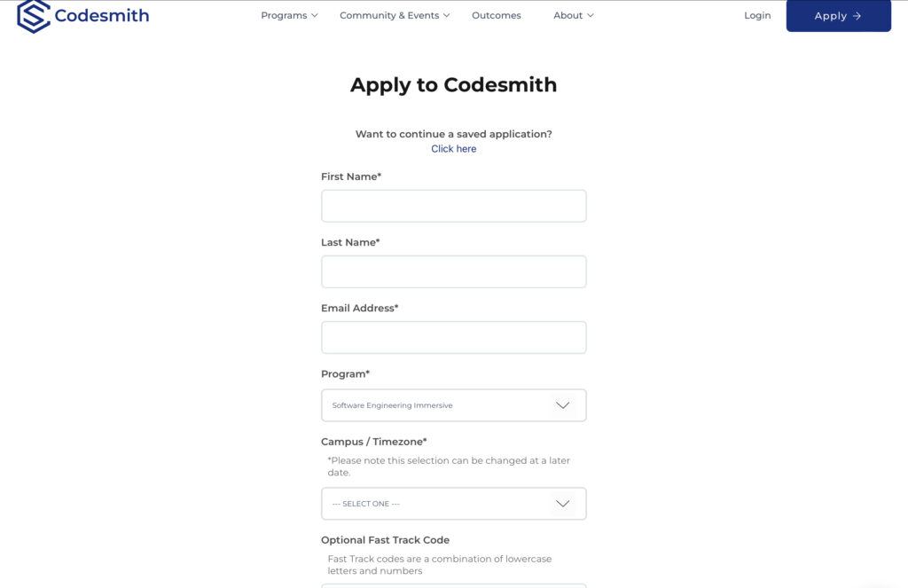Click the chevron next to About
The image size is (908, 588).
tap(591, 16)
